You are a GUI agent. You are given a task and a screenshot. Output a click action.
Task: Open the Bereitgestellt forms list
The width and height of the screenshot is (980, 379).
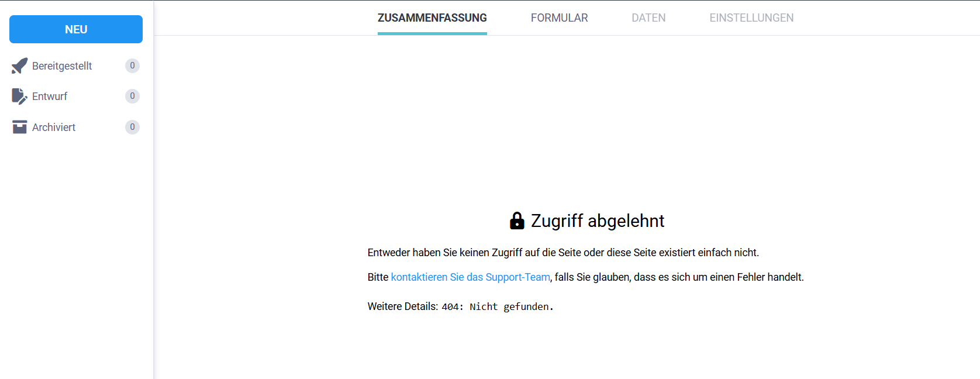click(x=62, y=66)
